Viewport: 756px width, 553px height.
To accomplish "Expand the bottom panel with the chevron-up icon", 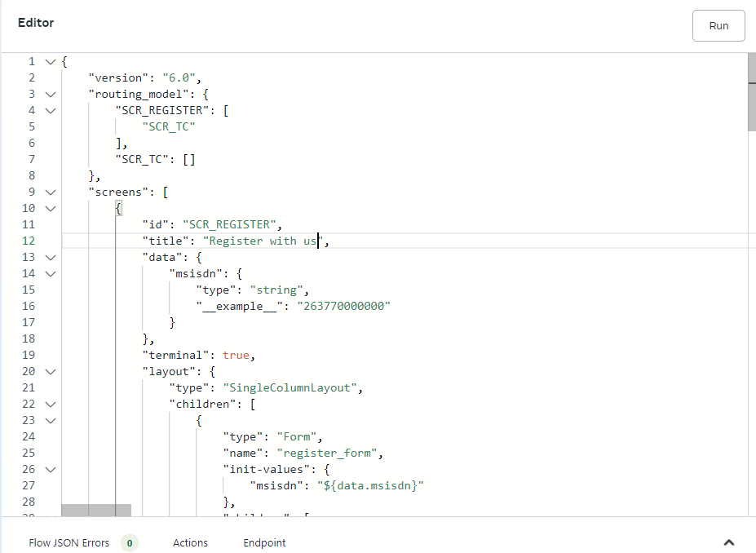I will tap(729, 543).
